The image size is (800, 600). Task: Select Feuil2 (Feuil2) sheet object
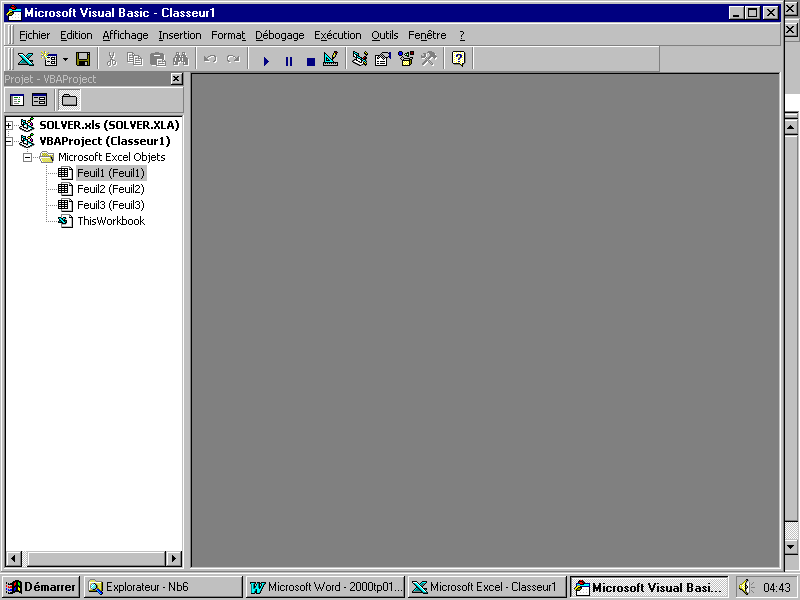(x=111, y=189)
